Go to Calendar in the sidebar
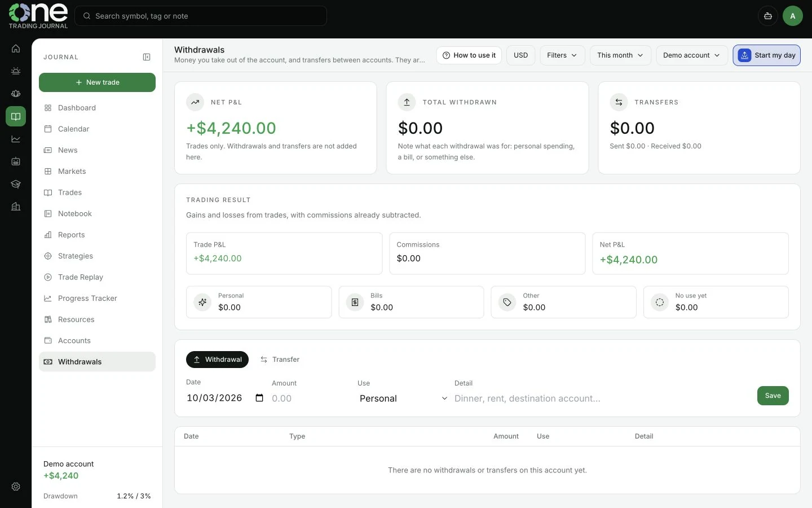Image resolution: width=812 pixels, height=508 pixels. click(97, 129)
